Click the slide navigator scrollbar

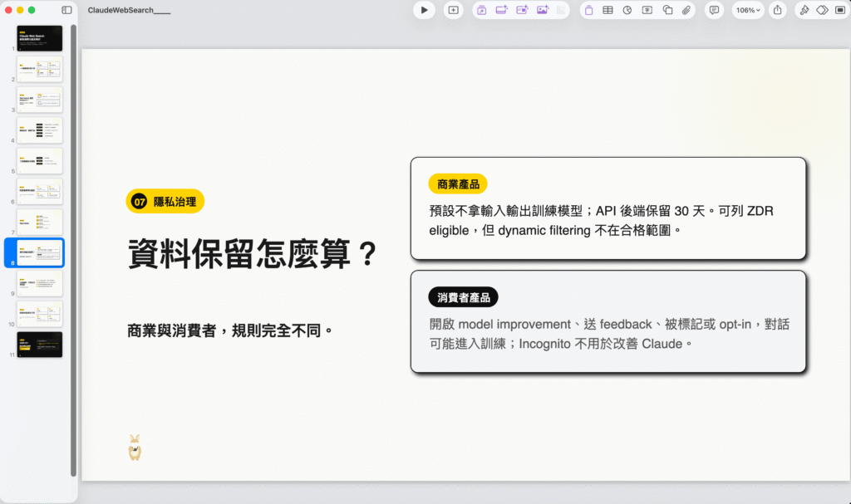73,250
